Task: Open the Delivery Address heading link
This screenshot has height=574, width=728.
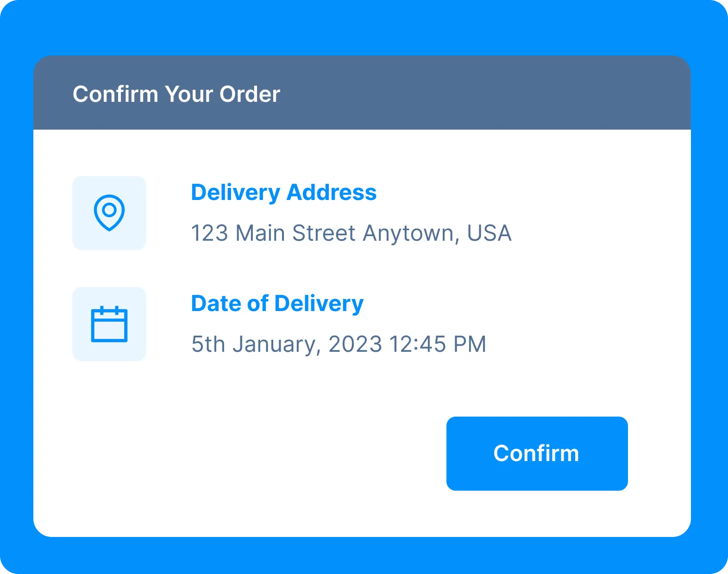Action: click(284, 193)
